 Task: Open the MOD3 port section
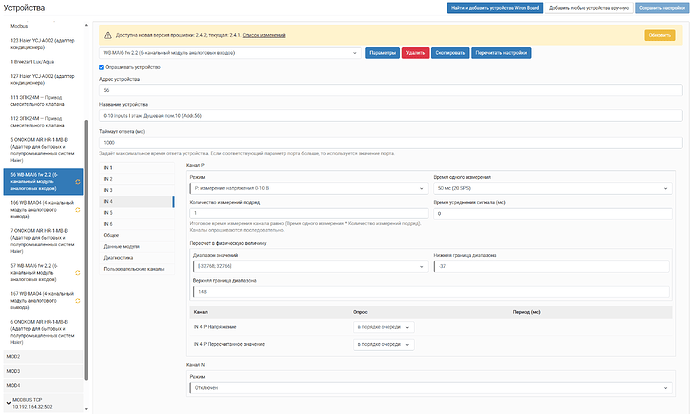(44, 371)
